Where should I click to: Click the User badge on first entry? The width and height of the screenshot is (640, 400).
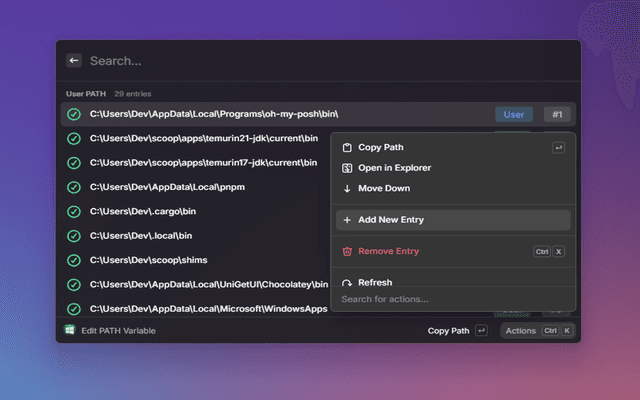(513, 114)
